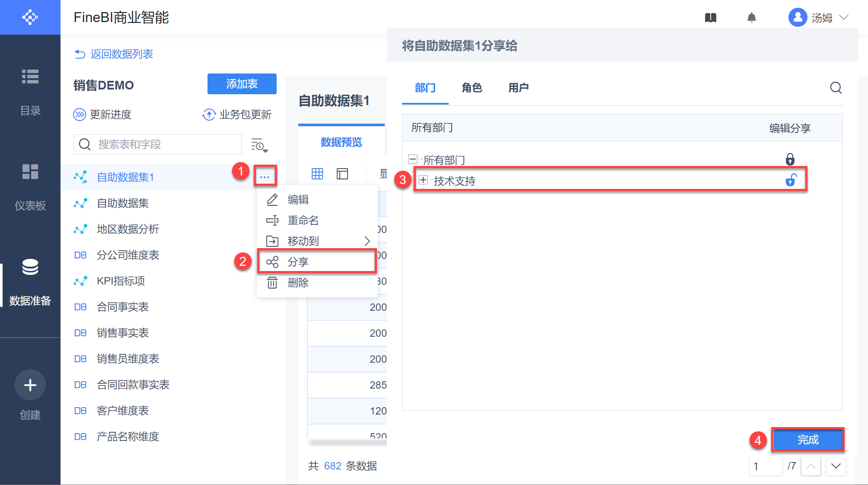Collapse the 所有部门 tree node
Image resolution: width=868 pixels, height=485 pixels.
413,160
